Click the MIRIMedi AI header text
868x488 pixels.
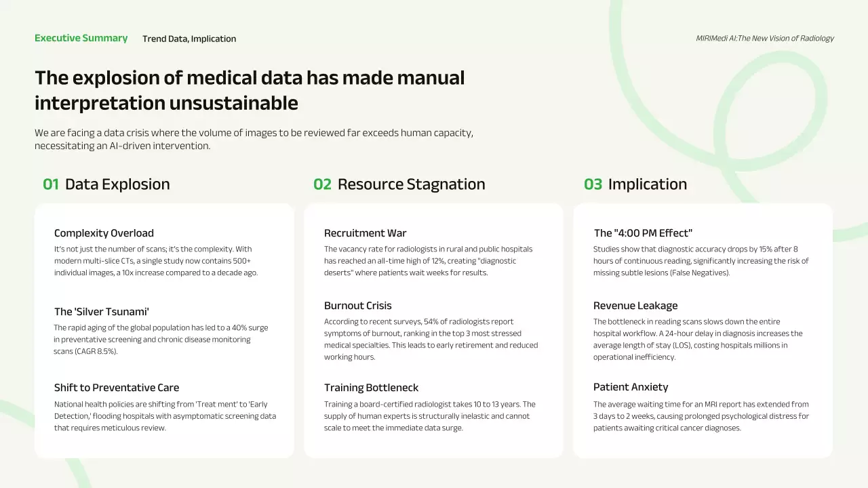[x=764, y=39]
